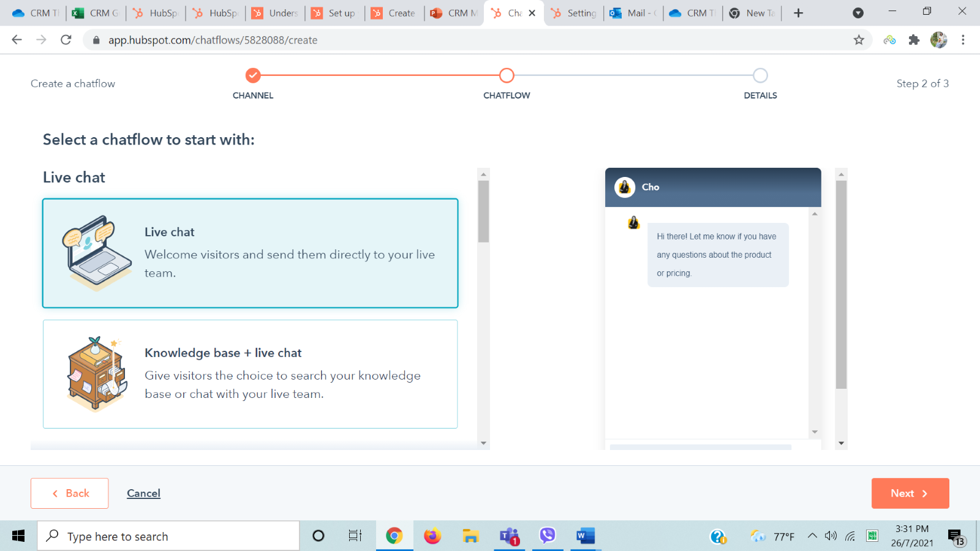
Task: Open the volume control
Action: coord(831,536)
